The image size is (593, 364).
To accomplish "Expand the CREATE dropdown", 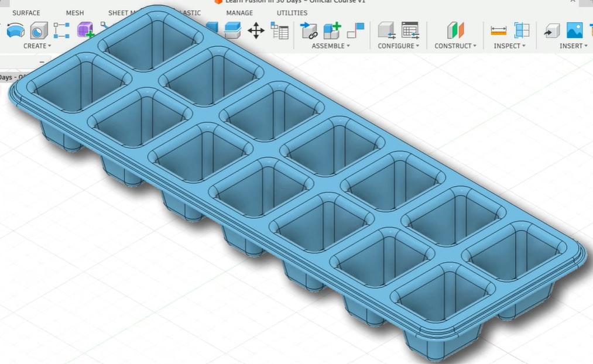I will tap(37, 46).
